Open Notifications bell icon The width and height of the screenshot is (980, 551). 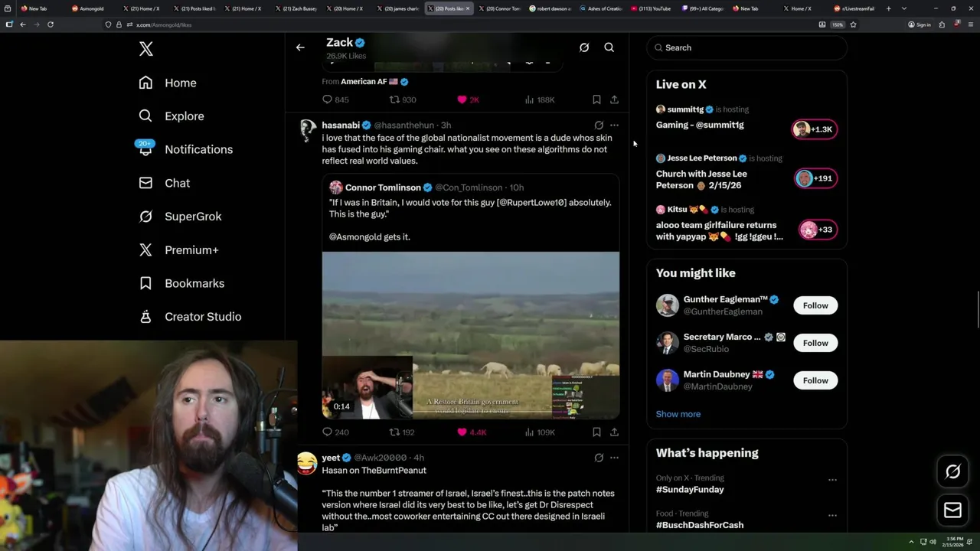pyautogui.click(x=145, y=148)
